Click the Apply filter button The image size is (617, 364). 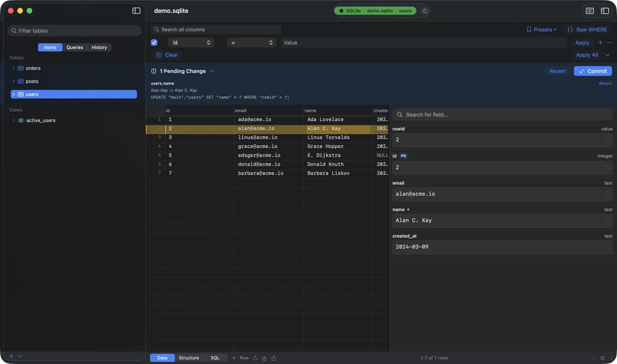click(x=582, y=43)
